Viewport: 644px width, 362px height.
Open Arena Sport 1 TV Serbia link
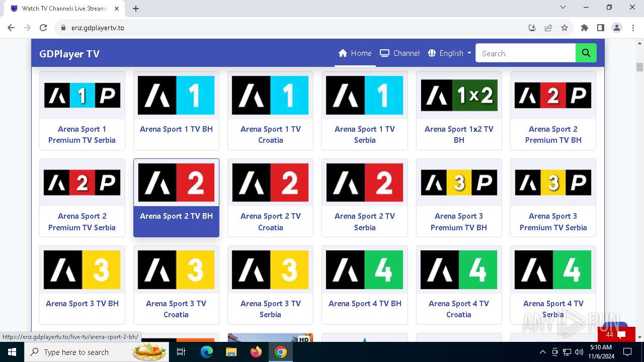365,135
